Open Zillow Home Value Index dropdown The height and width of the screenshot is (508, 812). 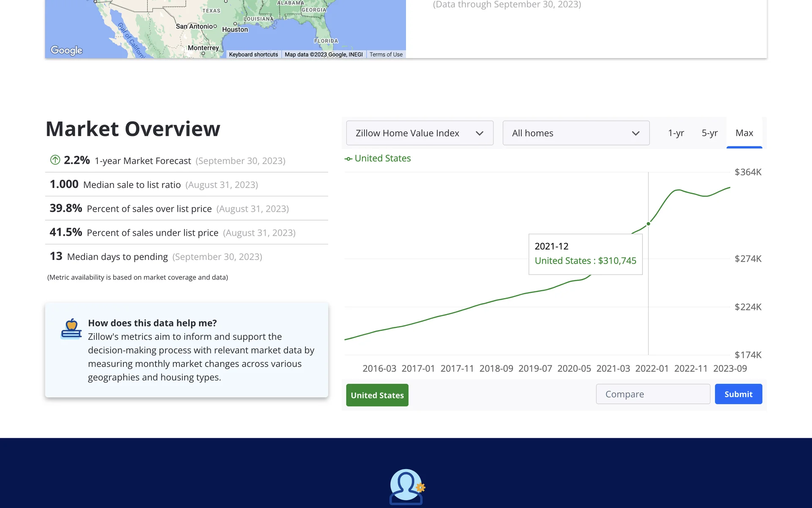pyautogui.click(x=420, y=133)
